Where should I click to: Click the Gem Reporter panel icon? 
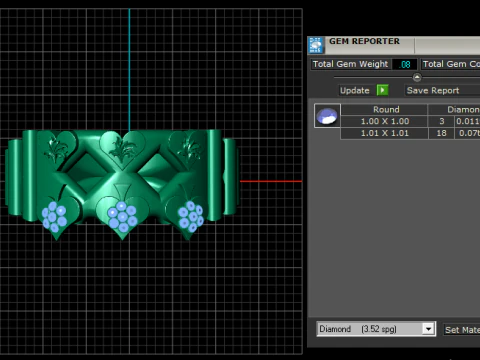pyautogui.click(x=316, y=45)
